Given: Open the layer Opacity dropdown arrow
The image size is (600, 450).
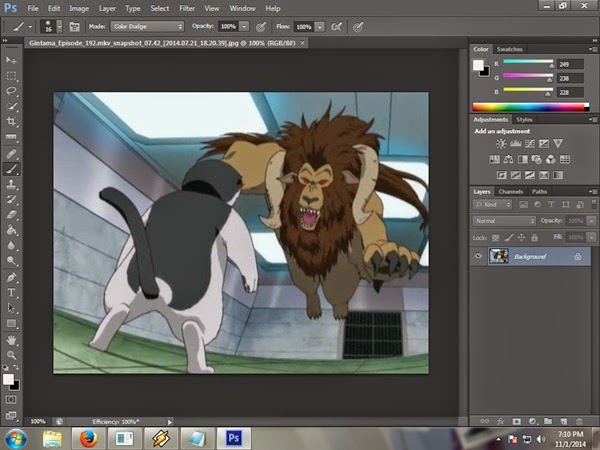Looking at the screenshot, I should 592,221.
